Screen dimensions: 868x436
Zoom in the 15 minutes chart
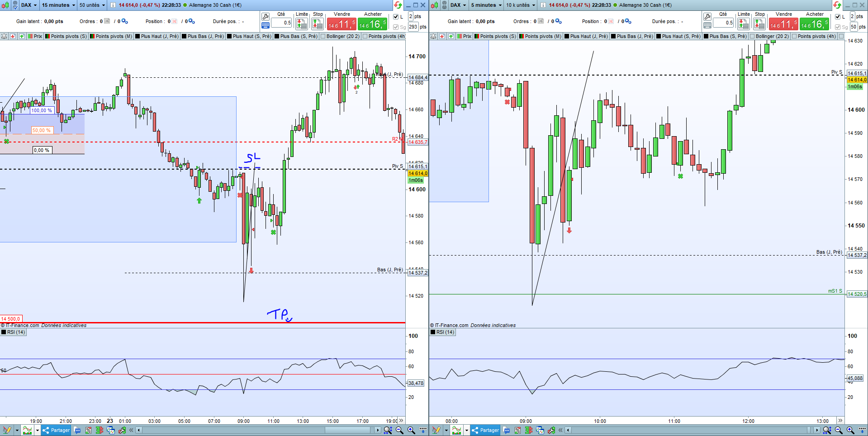pyautogui.click(x=411, y=430)
